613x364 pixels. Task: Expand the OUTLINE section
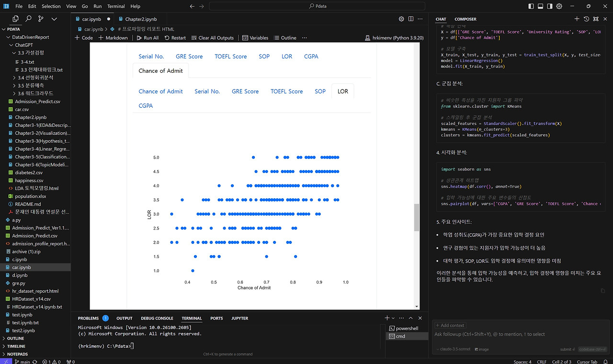15,338
